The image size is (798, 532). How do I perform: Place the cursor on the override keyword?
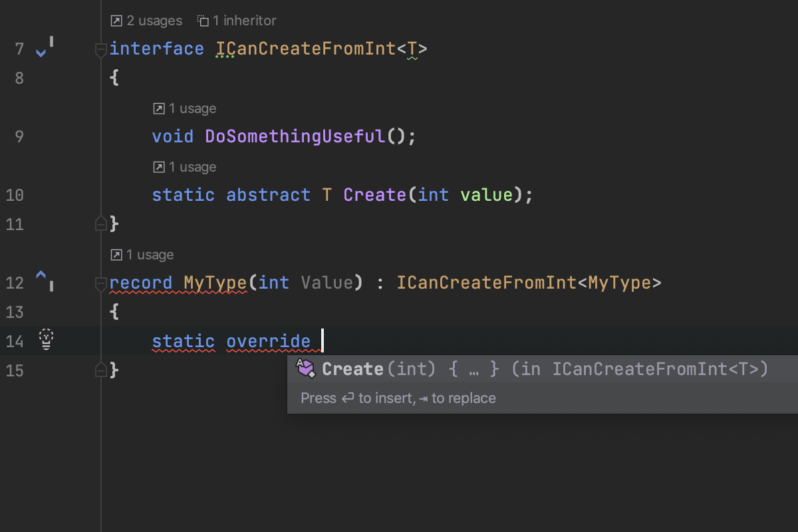pyautogui.click(x=268, y=341)
